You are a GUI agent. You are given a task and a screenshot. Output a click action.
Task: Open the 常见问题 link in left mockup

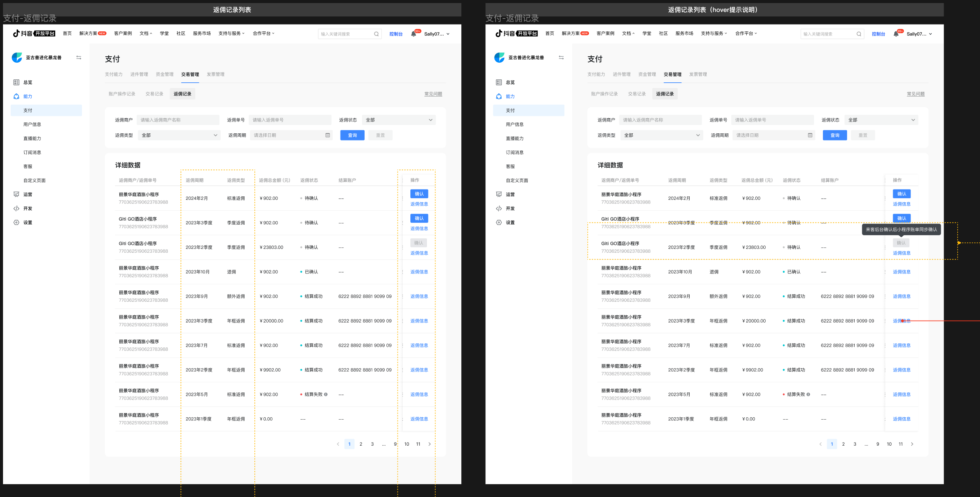(433, 94)
